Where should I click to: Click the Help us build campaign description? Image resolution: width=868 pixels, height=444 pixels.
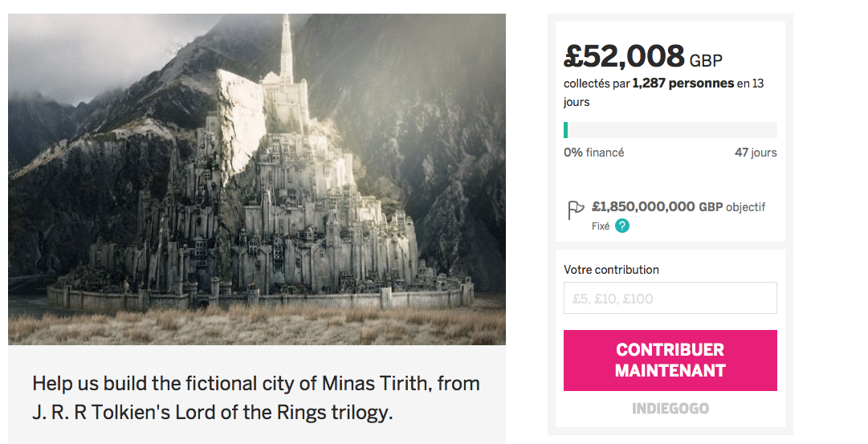click(x=256, y=383)
